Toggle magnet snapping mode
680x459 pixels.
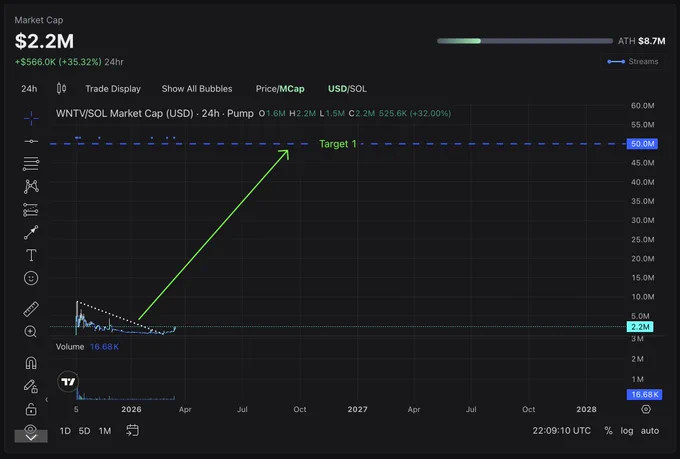tap(31, 363)
